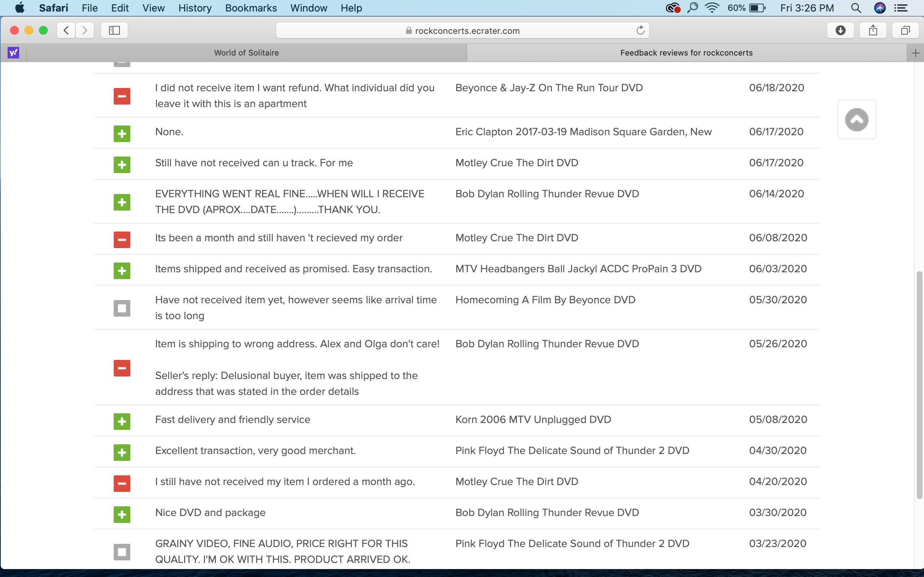Open the History menu

point(195,8)
